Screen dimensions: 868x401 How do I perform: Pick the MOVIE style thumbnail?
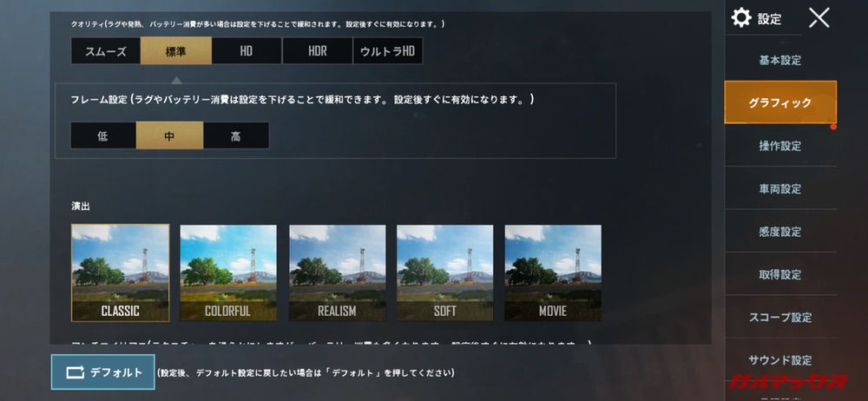[553, 273]
